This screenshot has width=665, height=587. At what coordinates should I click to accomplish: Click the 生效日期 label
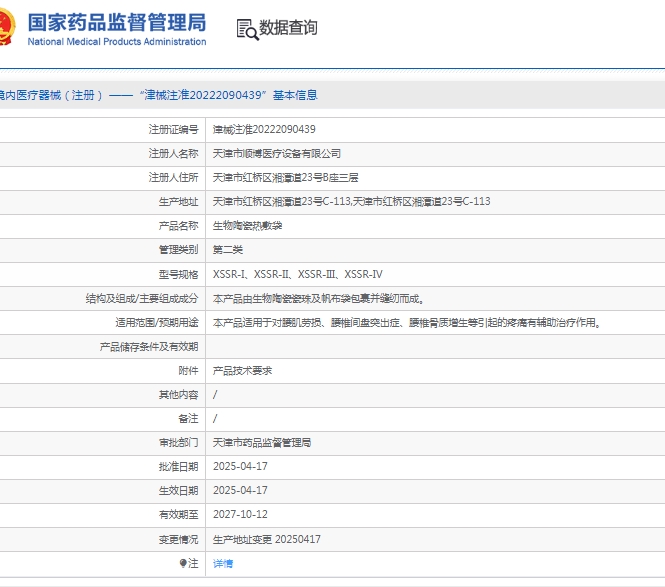pos(178,491)
